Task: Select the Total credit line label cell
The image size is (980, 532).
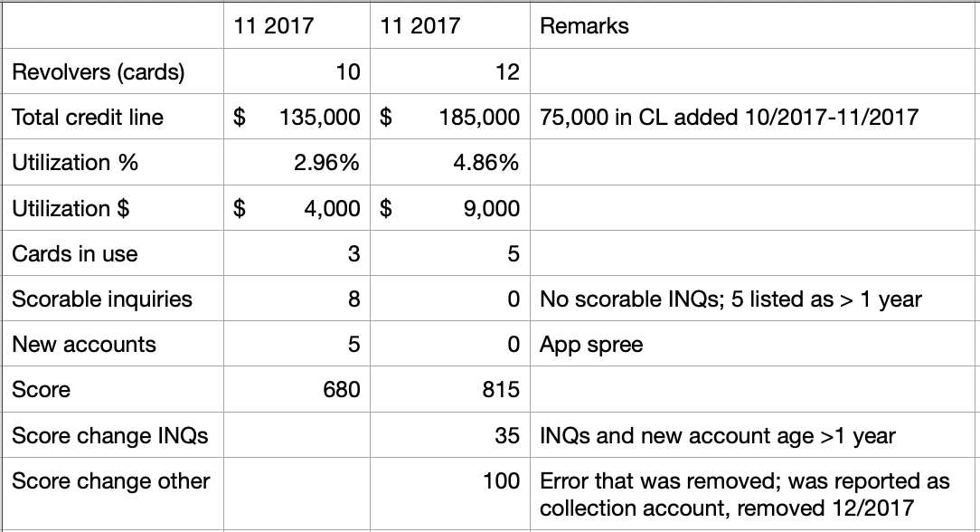Action: [88, 118]
